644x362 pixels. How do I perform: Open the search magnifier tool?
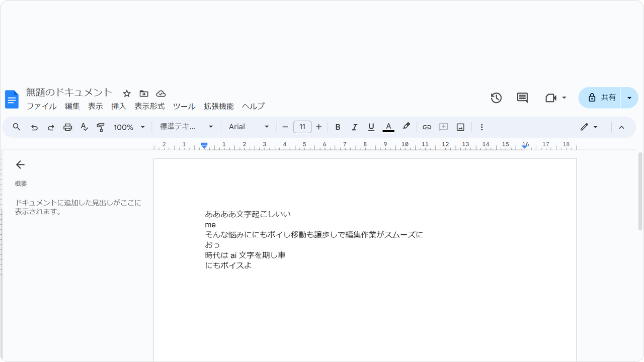[17, 127]
